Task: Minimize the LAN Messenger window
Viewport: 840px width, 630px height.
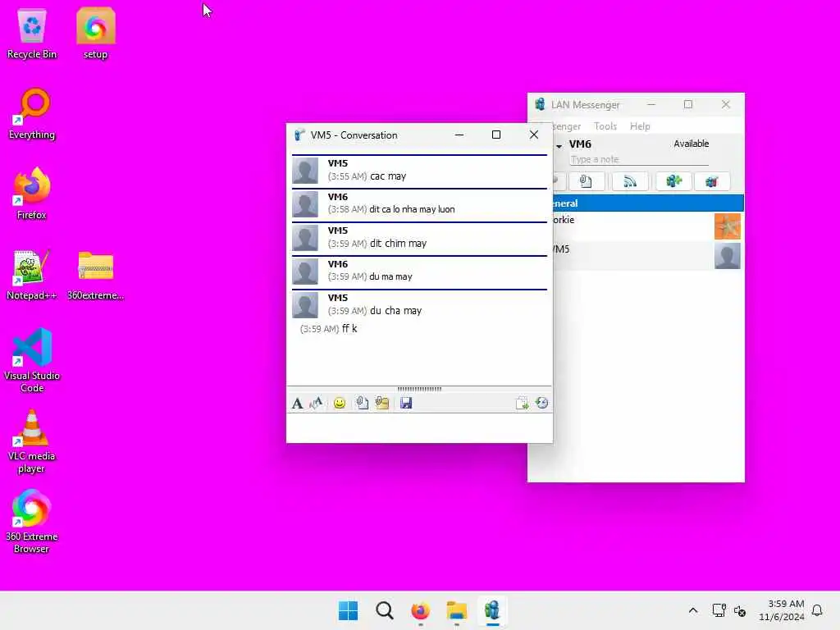Action: coord(651,104)
